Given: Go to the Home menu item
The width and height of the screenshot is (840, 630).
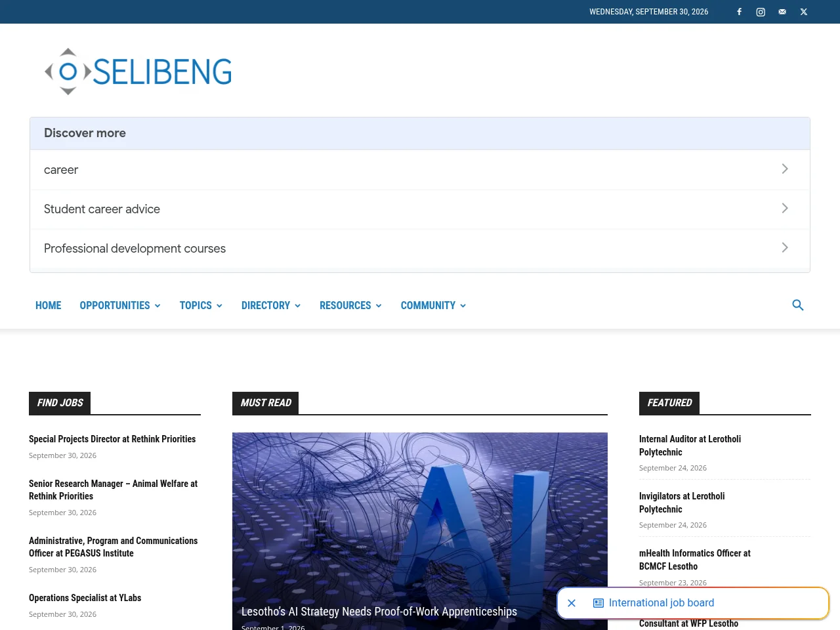Looking at the screenshot, I should click(x=49, y=305).
